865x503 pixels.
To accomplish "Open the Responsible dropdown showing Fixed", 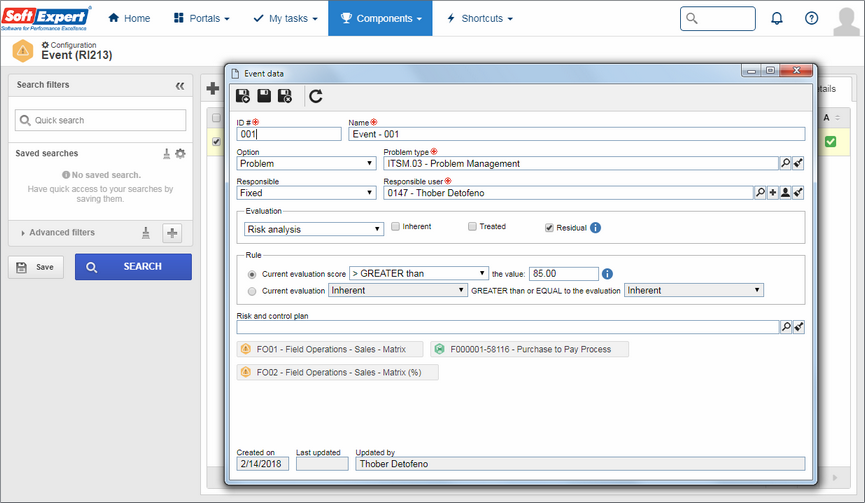I will click(306, 192).
